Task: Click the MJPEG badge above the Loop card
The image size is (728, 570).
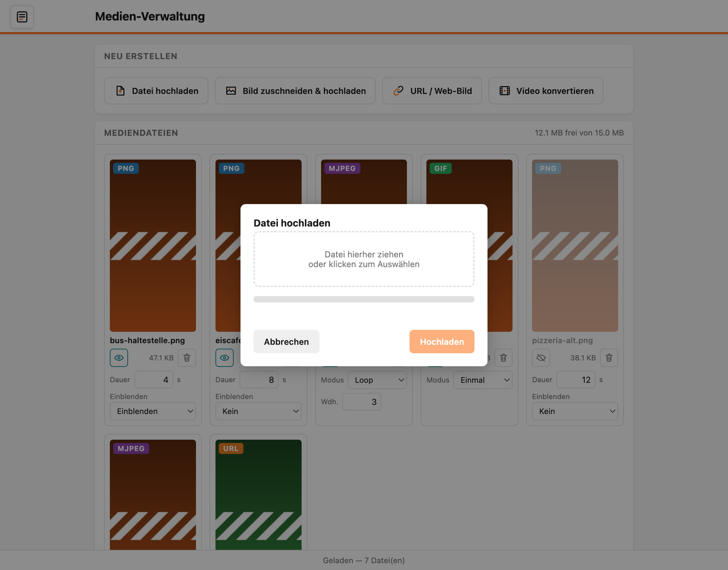Action: tap(342, 169)
